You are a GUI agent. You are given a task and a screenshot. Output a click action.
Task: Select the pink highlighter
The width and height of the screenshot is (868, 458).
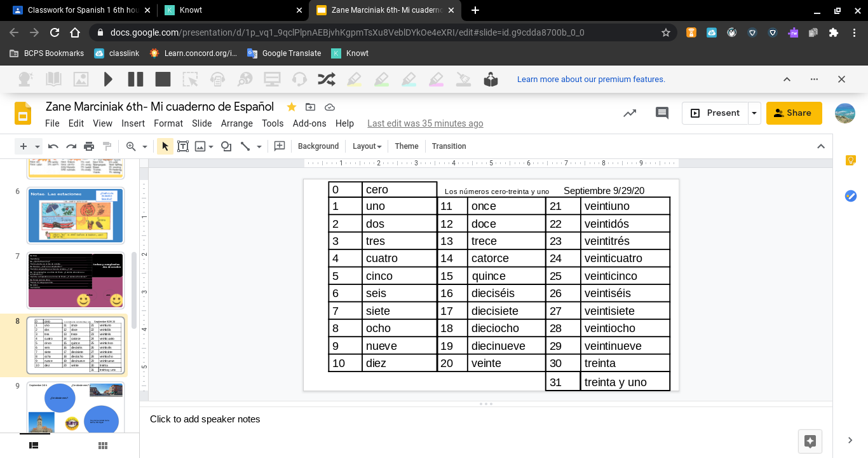tap(436, 80)
